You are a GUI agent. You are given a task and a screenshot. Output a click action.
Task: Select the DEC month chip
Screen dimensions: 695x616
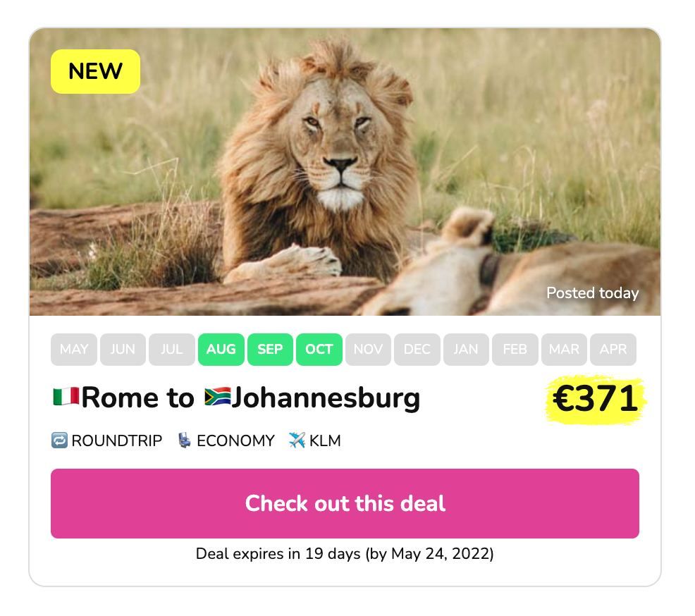417,349
